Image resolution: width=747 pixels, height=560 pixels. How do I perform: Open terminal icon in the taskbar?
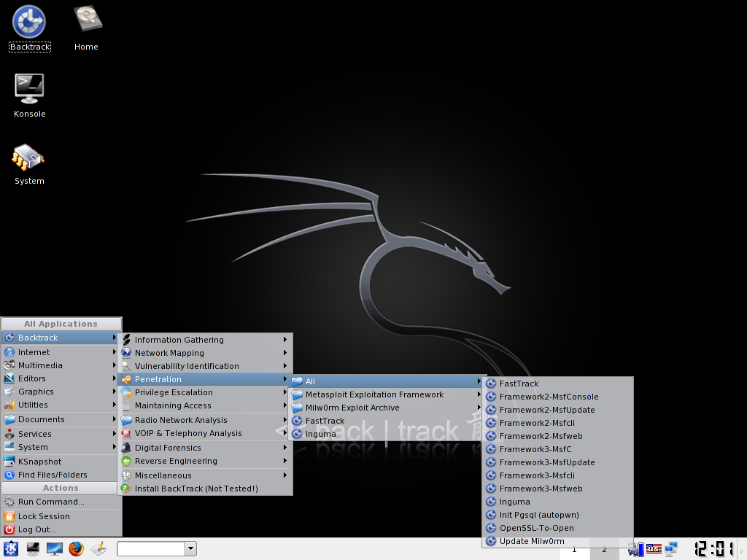point(33,549)
